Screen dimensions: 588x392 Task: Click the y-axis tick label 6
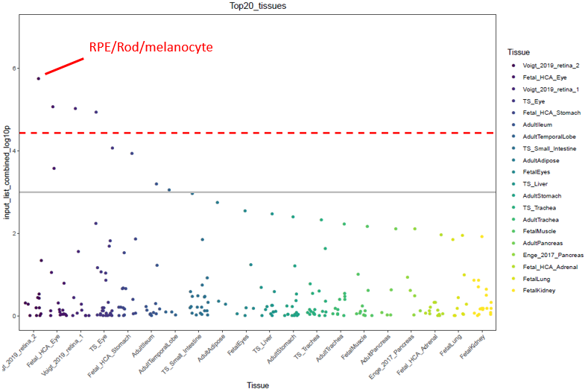pyautogui.click(x=13, y=68)
